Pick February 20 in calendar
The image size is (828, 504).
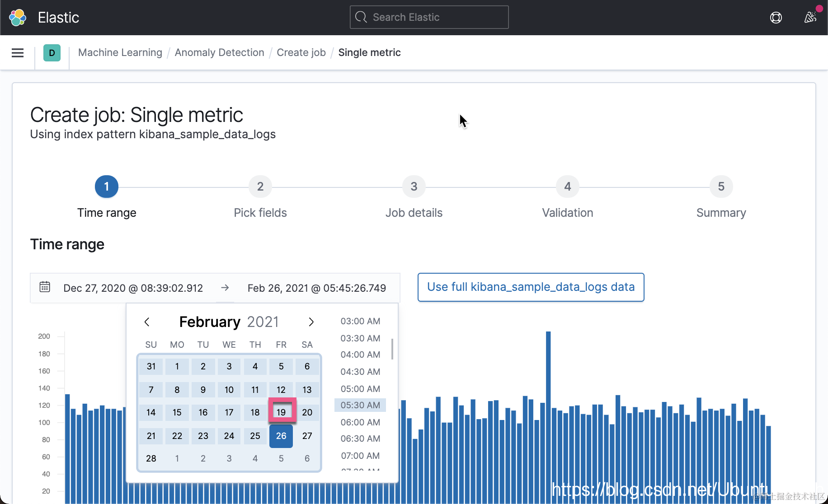(x=307, y=412)
